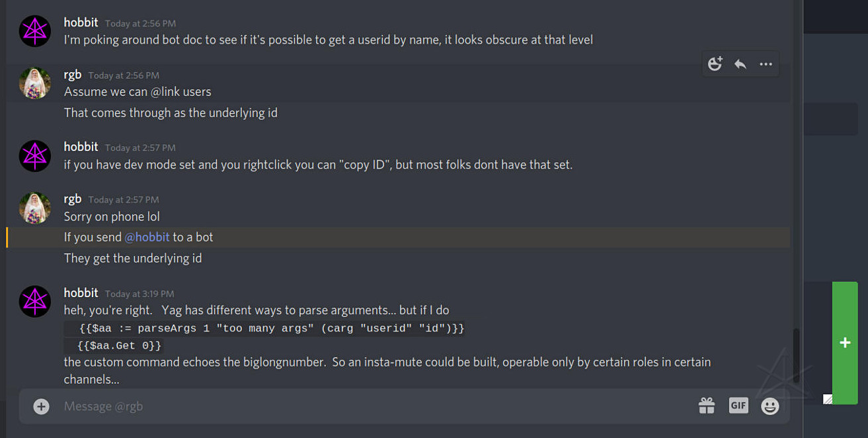Click the resize handle beside green plus button
The height and width of the screenshot is (438, 868).
828,399
